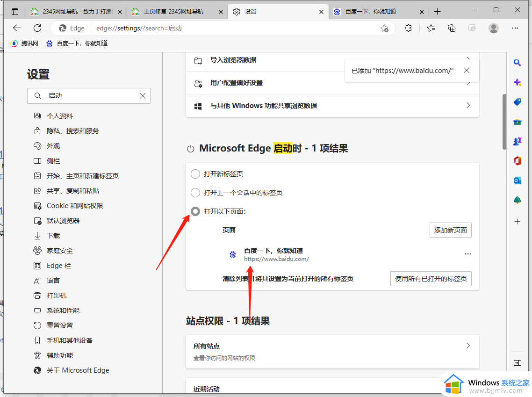Open a new tab with plus button
532x397 pixels.
[x=438, y=12]
